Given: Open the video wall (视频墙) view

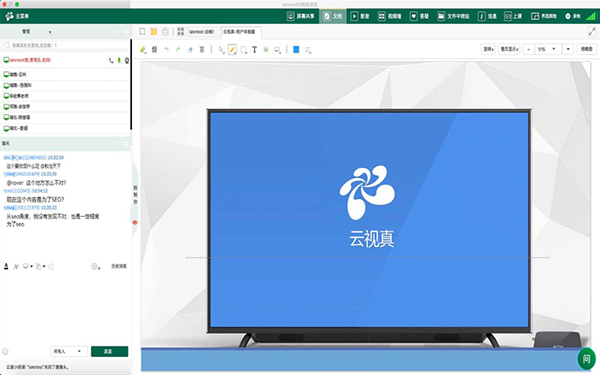Looking at the screenshot, I should (390, 16).
